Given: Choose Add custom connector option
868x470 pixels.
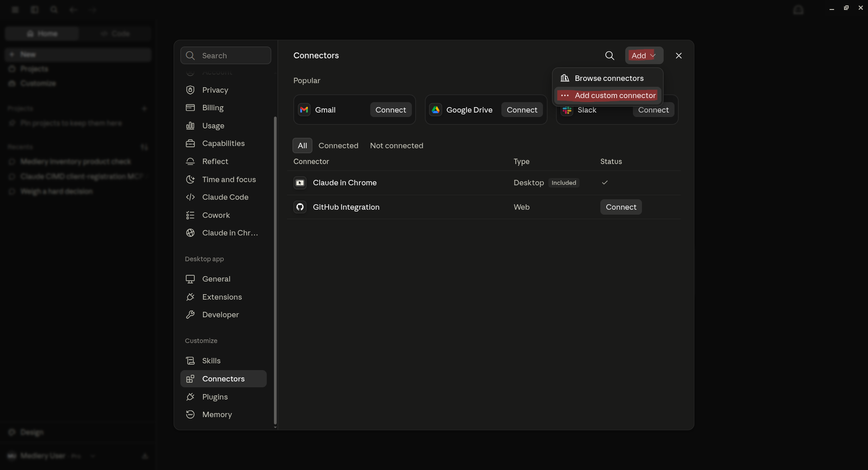Looking at the screenshot, I should click(608, 95).
